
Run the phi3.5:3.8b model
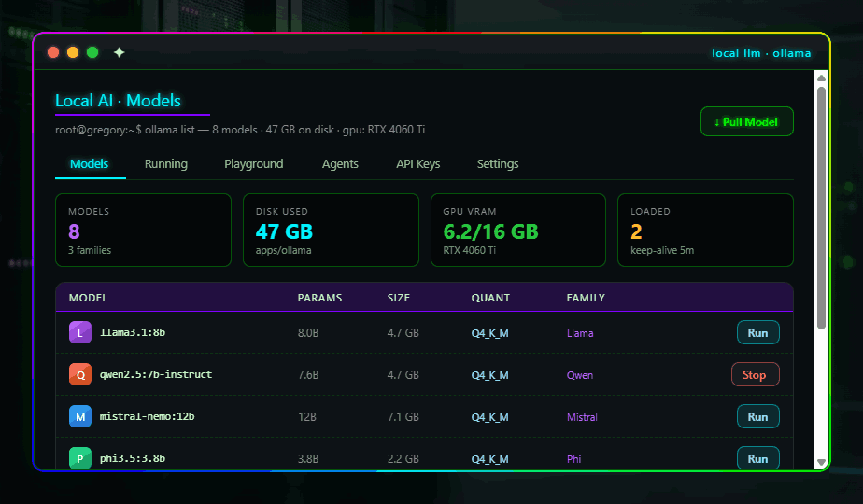(757, 458)
